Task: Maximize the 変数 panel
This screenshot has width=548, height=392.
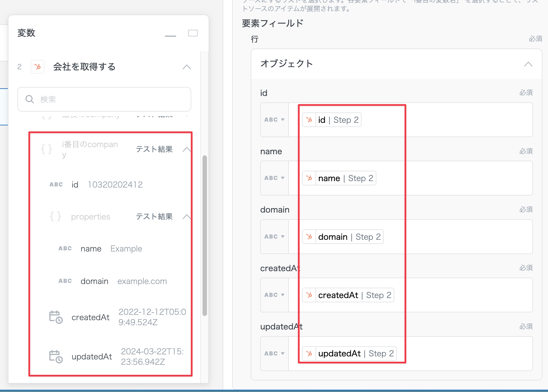Action: coord(193,33)
